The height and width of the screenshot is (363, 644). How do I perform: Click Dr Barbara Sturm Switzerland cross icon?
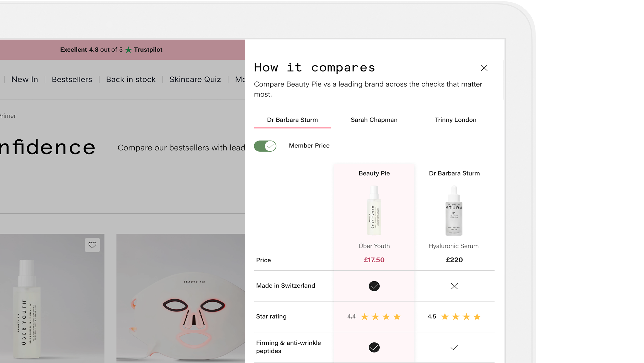454,286
